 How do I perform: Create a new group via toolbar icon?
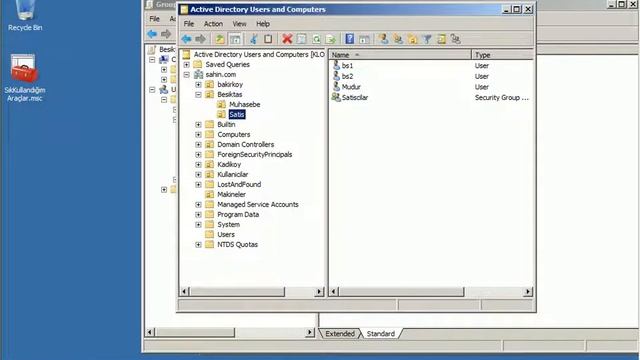pos(398,39)
